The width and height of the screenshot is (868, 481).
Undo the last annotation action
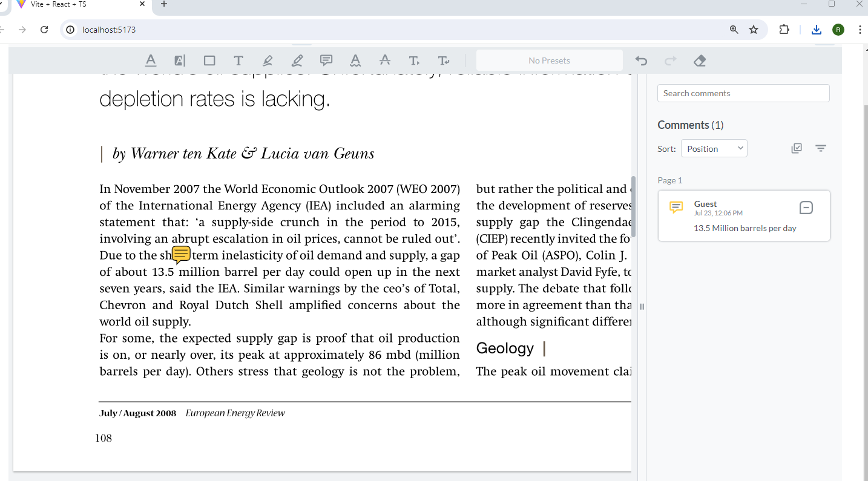coord(641,61)
